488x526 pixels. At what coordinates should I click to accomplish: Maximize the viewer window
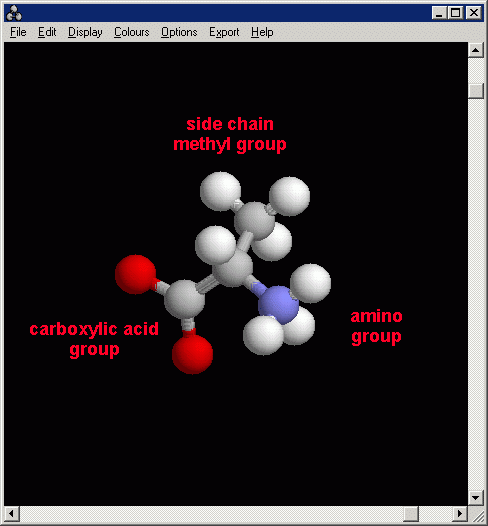point(455,13)
